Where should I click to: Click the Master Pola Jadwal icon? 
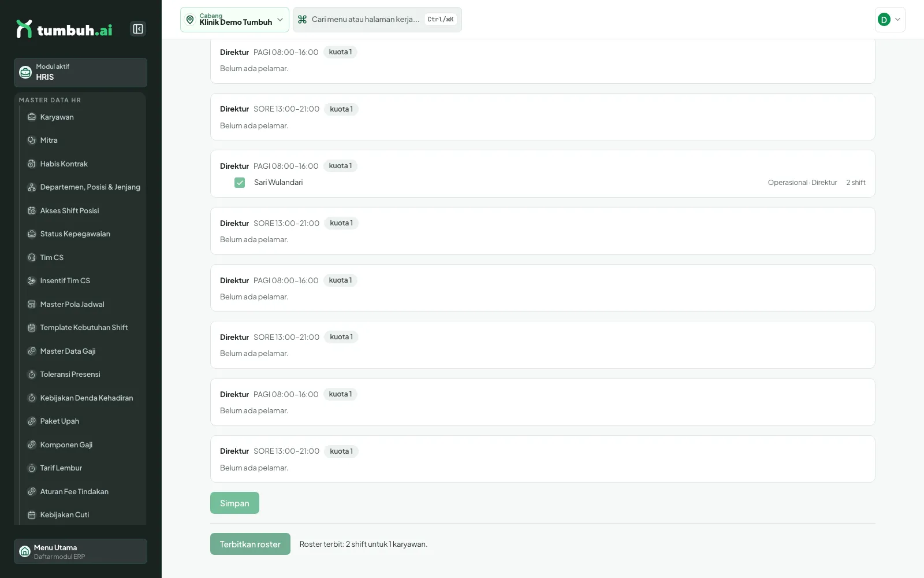(x=32, y=305)
